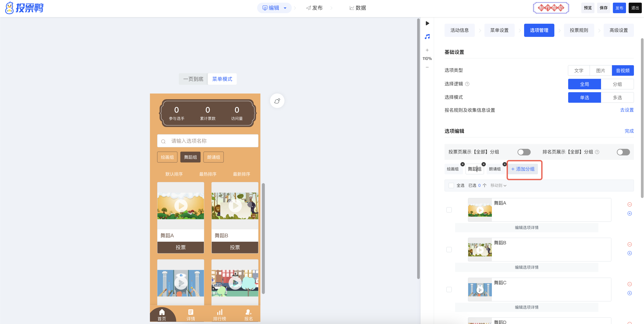Click the search magnifier icon in the phone preview
Image resolution: width=644 pixels, height=324 pixels.
(x=163, y=141)
